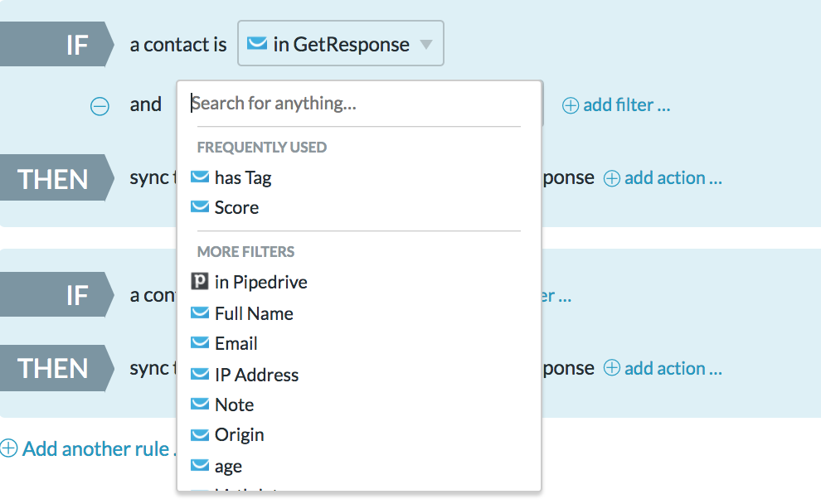Click the envelope icon in the GetResponse dropdown
The image size is (821, 504).
point(256,43)
